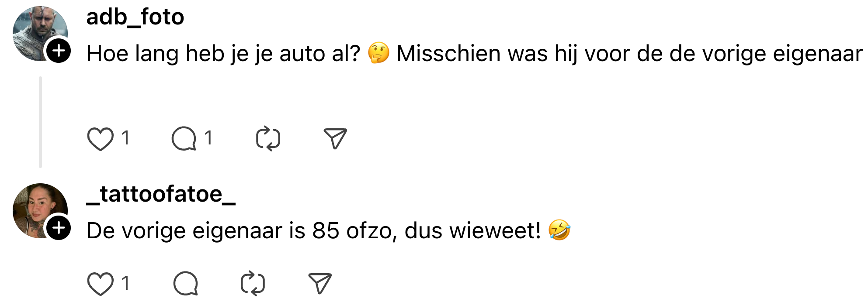Repost adb_foto's comment

[268, 139]
